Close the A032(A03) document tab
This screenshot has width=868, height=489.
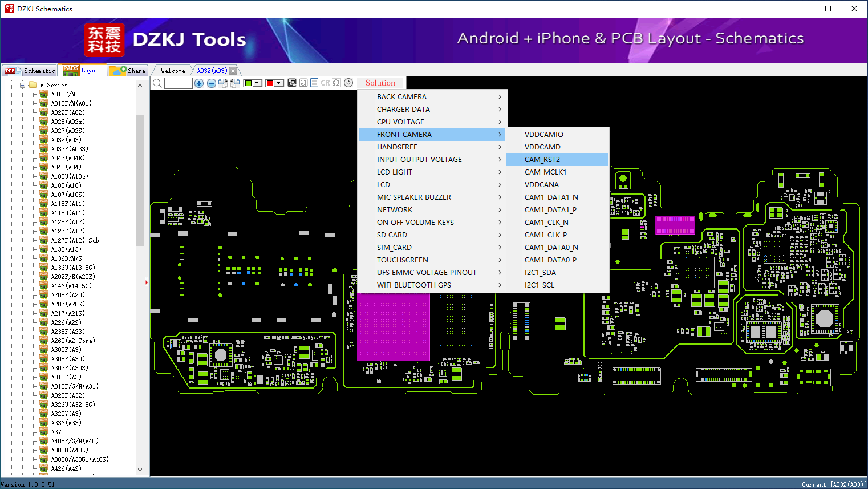(233, 71)
